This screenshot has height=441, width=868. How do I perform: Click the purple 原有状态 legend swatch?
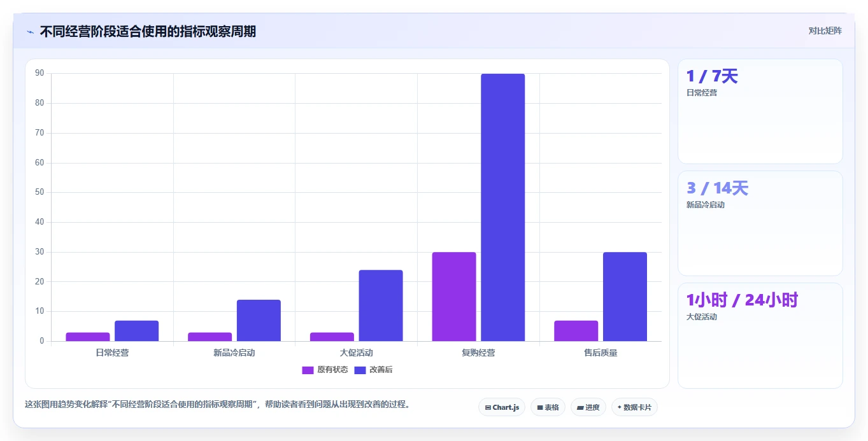tap(308, 370)
